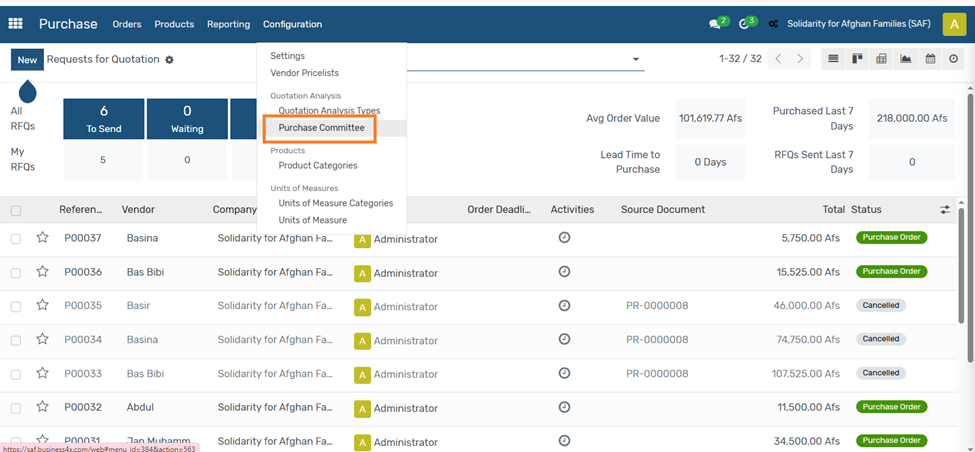
Task: Filter My RFQs to send count 5
Action: (x=103, y=160)
